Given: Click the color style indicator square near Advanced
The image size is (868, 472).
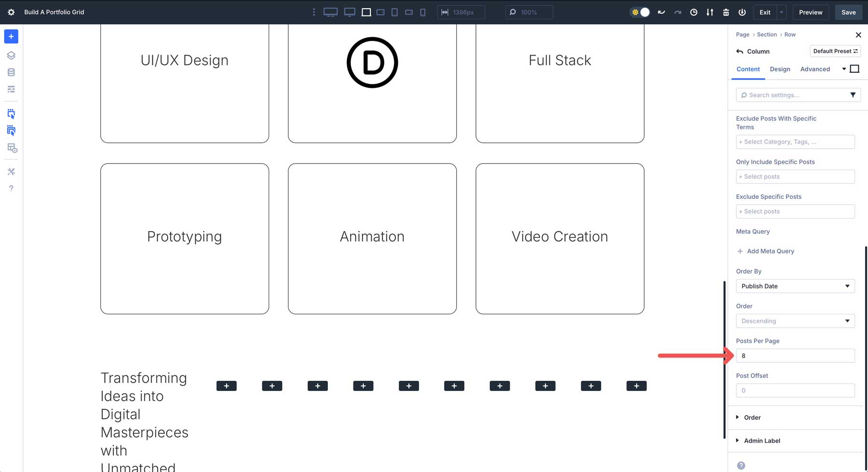Looking at the screenshot, I should click(854, 69).
